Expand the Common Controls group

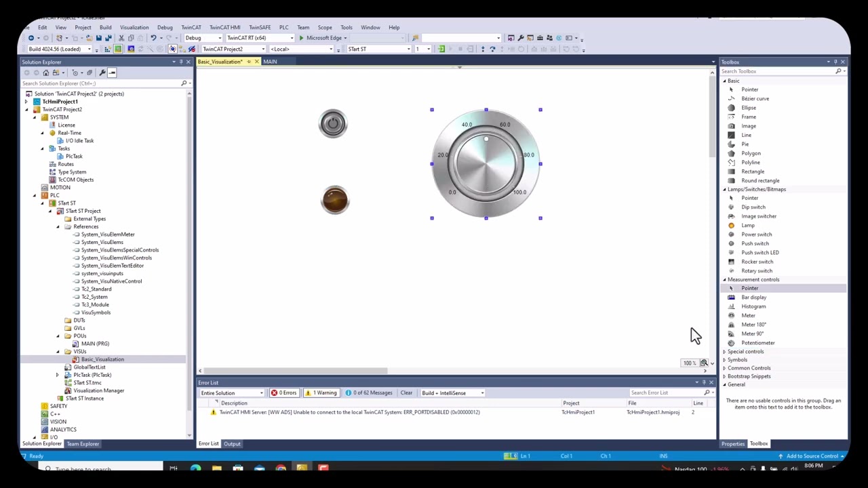coord(724,368)
